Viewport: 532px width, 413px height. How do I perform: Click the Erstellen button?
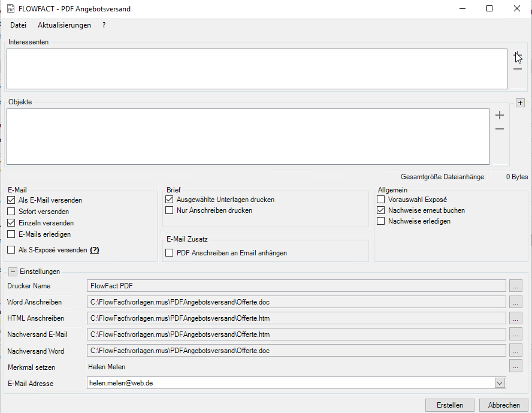coord(450,405)
